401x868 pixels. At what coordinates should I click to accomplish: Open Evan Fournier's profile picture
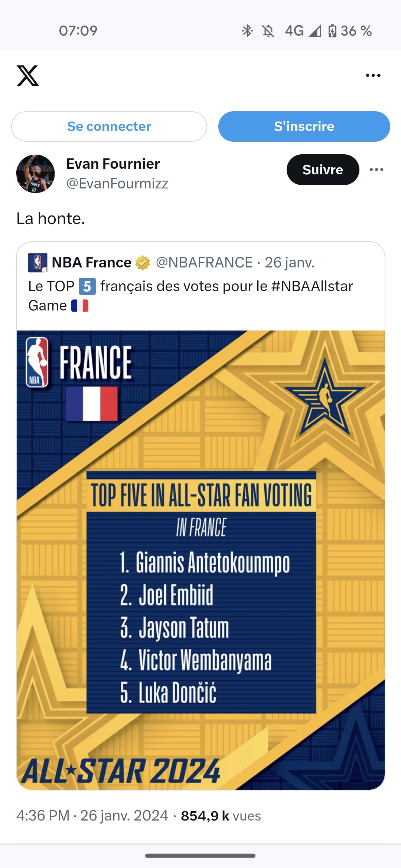pyautogui.click(x=36, y=174)
